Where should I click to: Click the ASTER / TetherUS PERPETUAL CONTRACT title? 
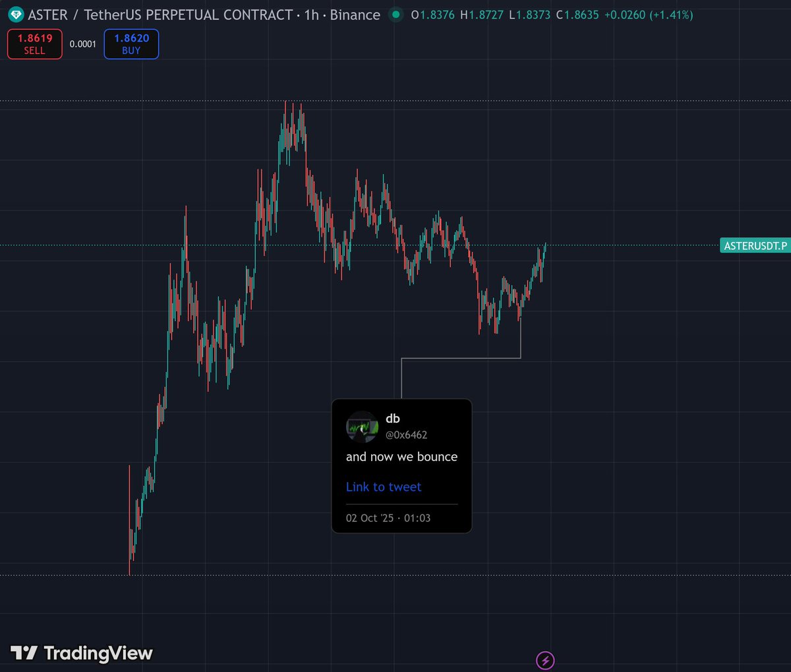pos(160,15)
